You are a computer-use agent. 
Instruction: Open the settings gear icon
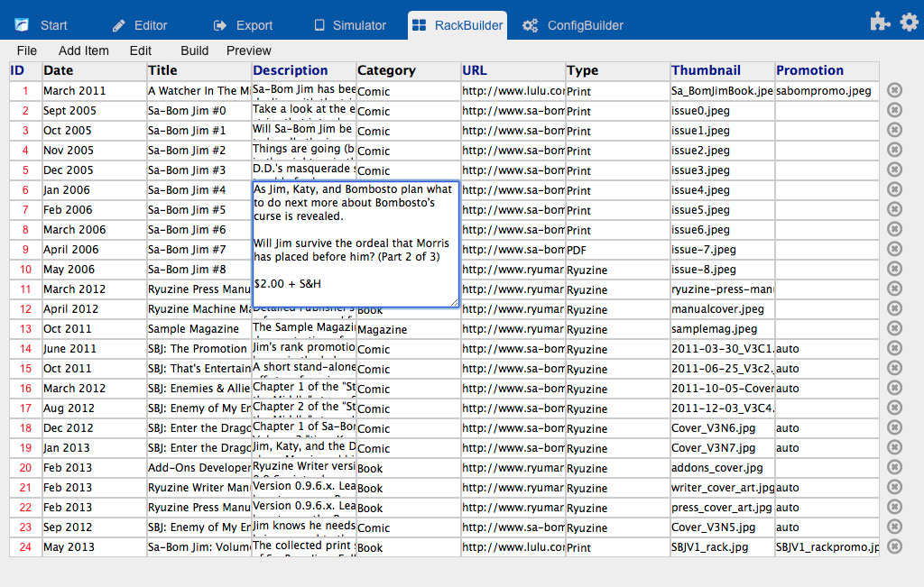[x=909, y=23]
